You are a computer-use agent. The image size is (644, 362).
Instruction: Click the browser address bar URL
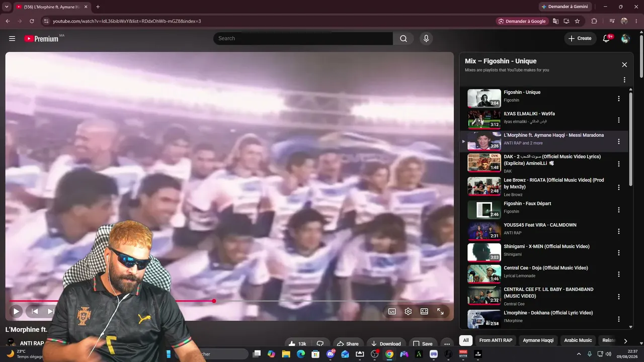click(127, 21)
